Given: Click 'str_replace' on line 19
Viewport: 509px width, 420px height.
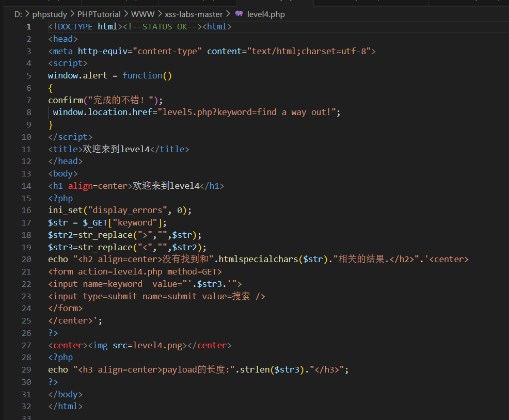Looking at the screenshot, I should 105,247.
